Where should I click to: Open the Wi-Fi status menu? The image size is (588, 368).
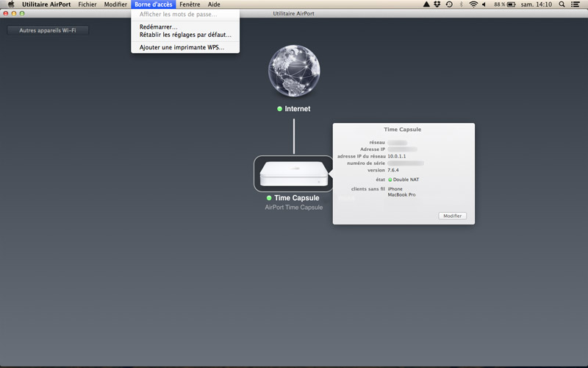(x=473, y=4)
